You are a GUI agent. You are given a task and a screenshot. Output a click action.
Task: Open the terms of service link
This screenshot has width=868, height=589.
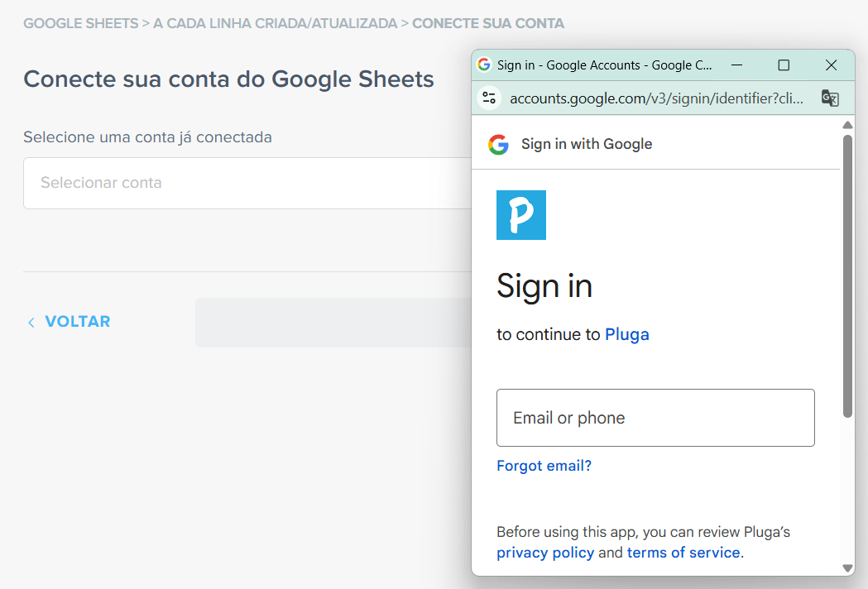683,553
